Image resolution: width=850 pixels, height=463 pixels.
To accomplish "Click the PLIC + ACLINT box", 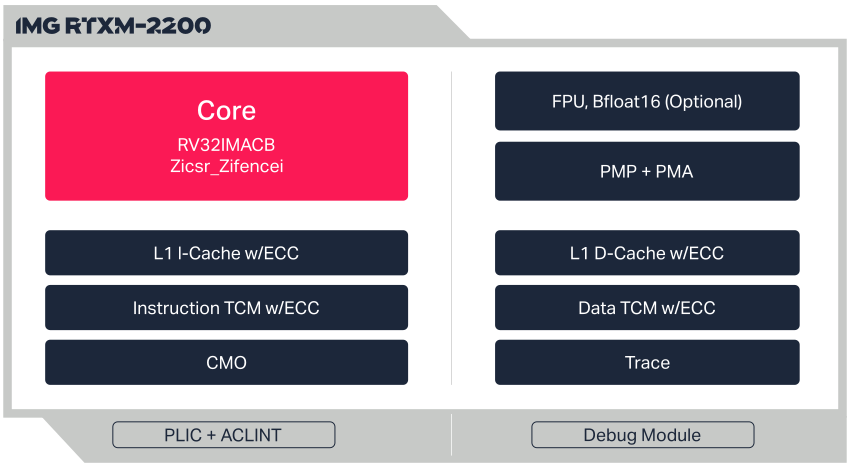I will click(223, 435).
